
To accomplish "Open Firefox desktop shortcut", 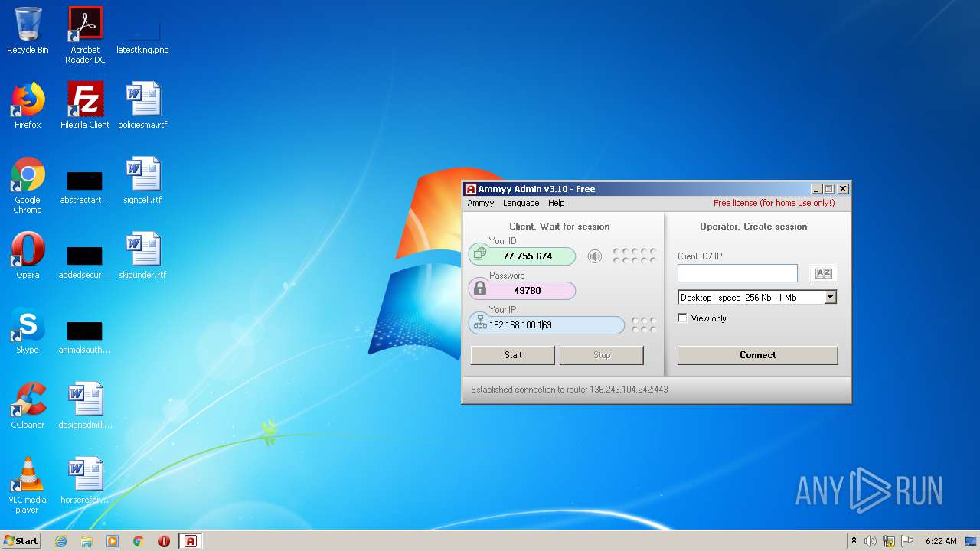I will [x=28, y=106].
